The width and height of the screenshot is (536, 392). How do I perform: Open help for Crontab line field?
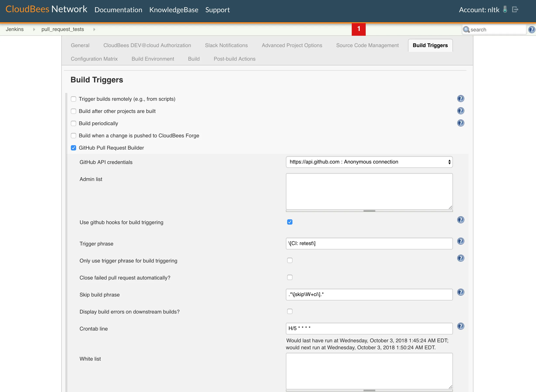[x=460, y=326]
